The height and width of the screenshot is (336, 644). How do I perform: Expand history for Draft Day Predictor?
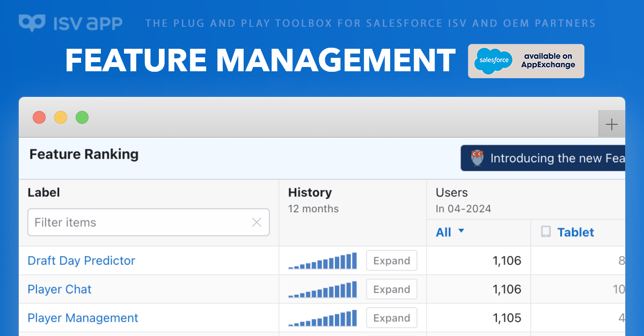click(x=392, y=261)
